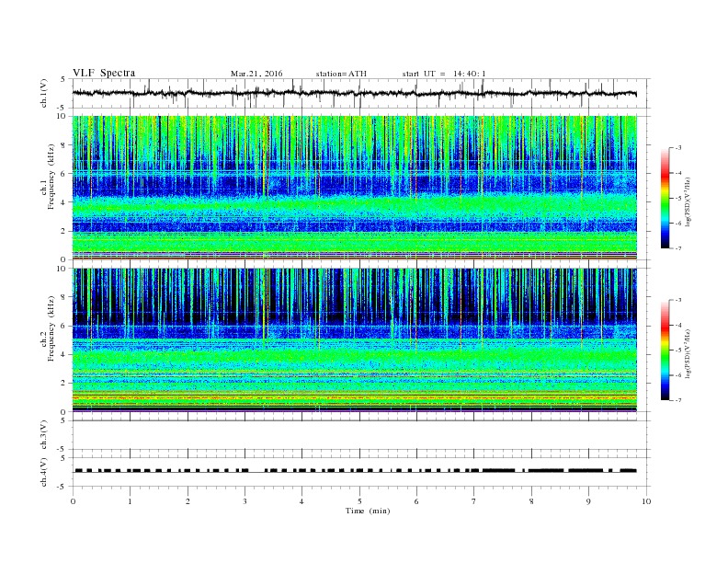The image size is (728, 563).
Task: Click the ch.2 "Frequency (kHz)" axis label
Action: point(51,327)
